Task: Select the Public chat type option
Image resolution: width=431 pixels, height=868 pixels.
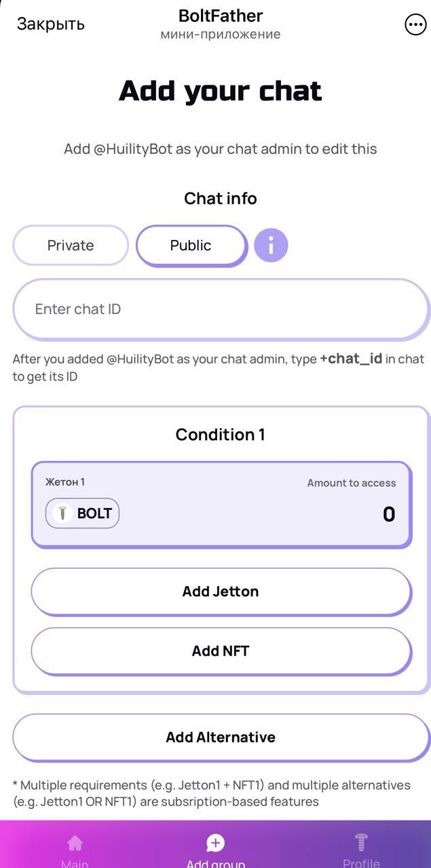Action: point(191,245)
